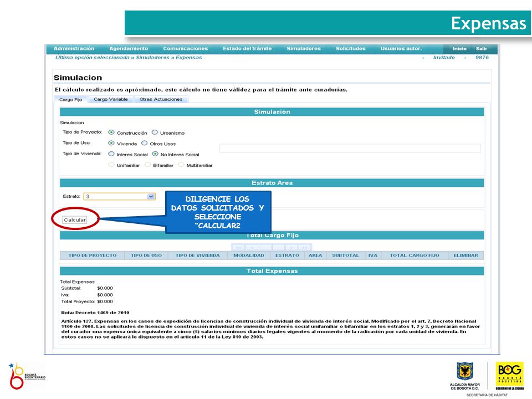The width and height of the screenshot is (532, 399).
Task: Click the Total Proyecto $0.000 value
Action: pyautogui.click(x=105, y=301)
